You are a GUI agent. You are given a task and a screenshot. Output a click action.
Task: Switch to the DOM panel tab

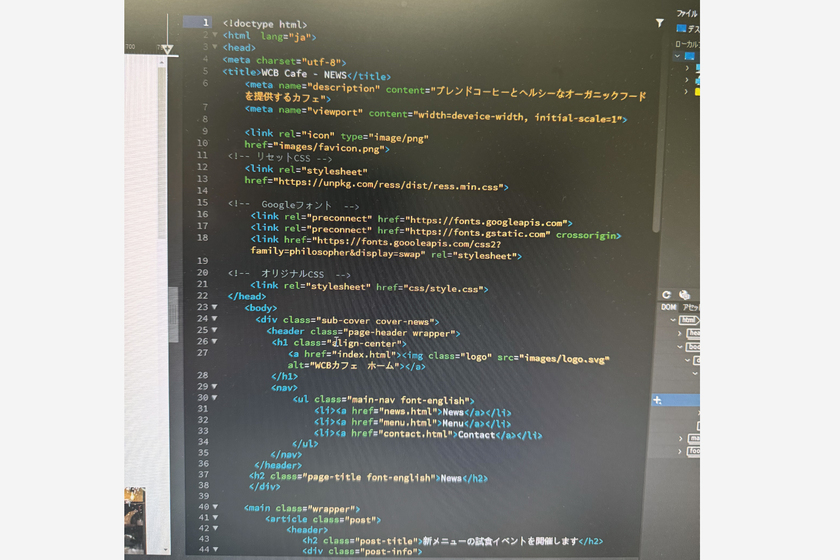point(668,307)
